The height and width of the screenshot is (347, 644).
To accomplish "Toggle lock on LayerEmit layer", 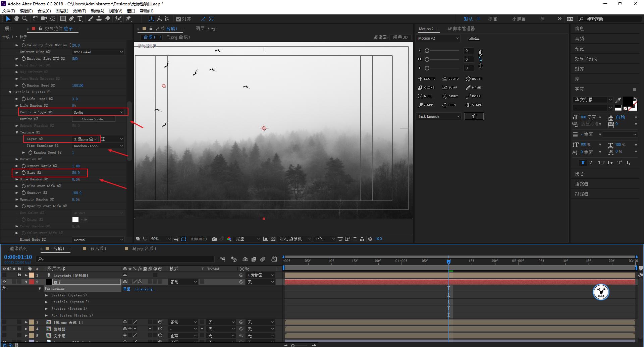I will (19, 275).
